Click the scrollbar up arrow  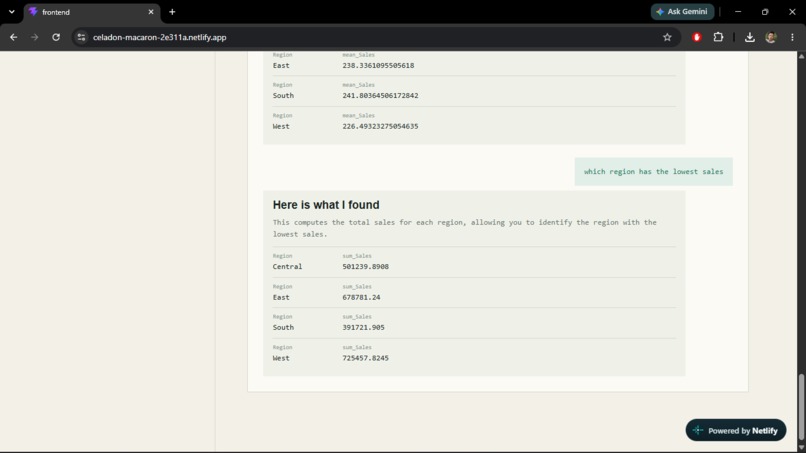pyautogui.click(x=801, y=56)
